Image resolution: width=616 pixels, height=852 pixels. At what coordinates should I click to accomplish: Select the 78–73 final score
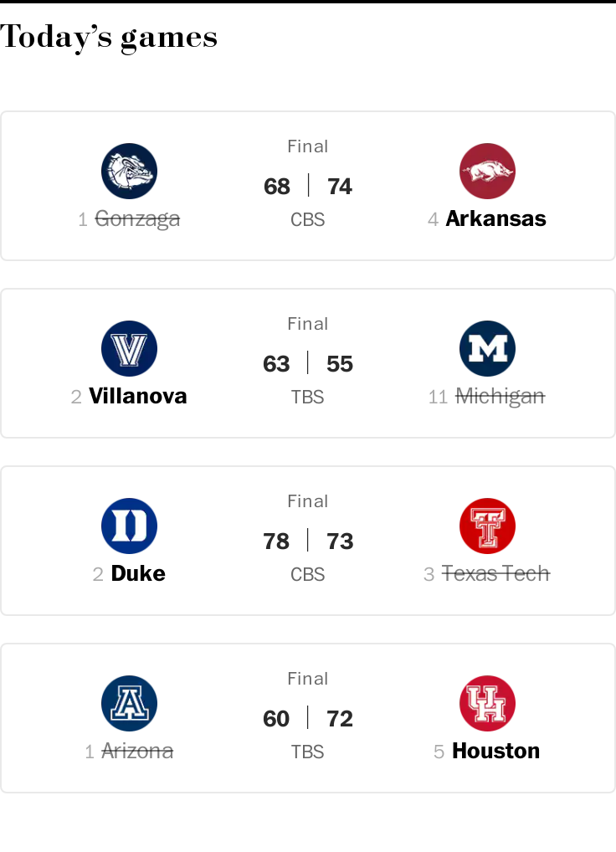pos(308,541)
